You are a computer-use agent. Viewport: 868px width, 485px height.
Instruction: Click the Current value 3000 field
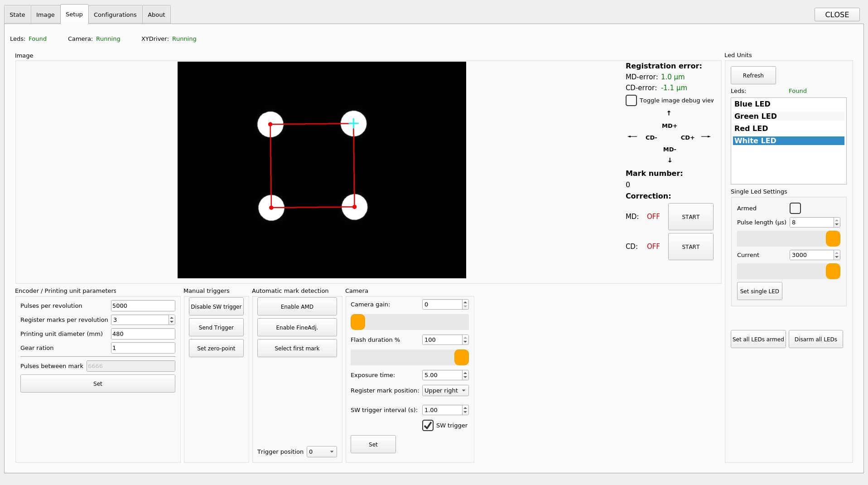click(811, 255)
